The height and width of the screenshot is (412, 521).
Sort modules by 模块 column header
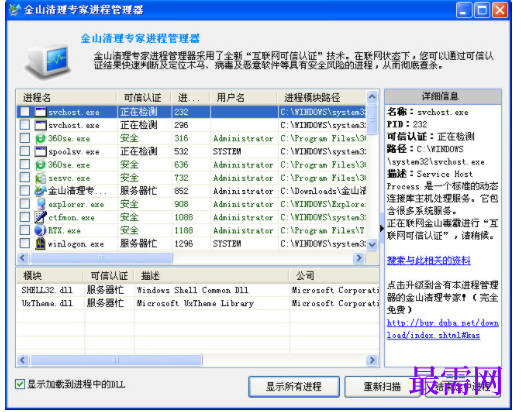click(50, 276)
